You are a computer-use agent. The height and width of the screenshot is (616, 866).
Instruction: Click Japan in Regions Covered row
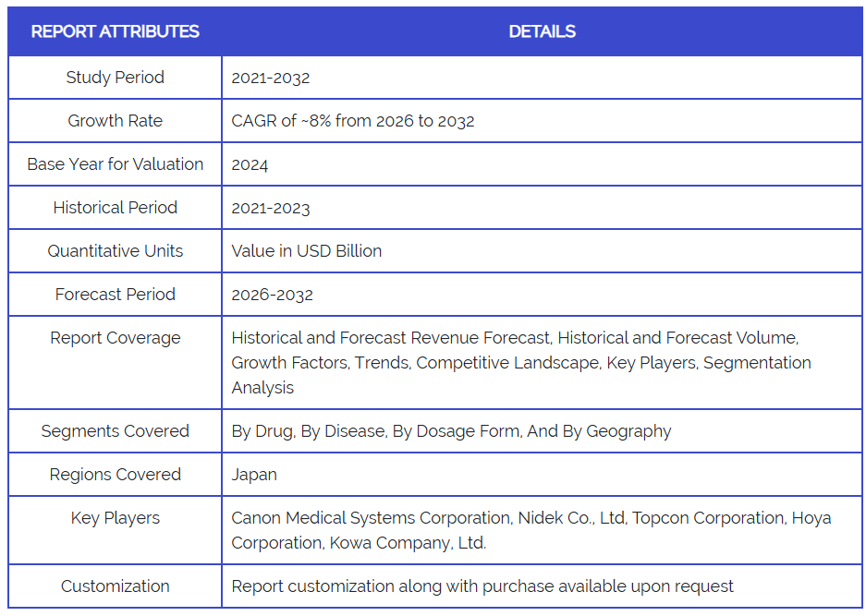pos(254,475)
